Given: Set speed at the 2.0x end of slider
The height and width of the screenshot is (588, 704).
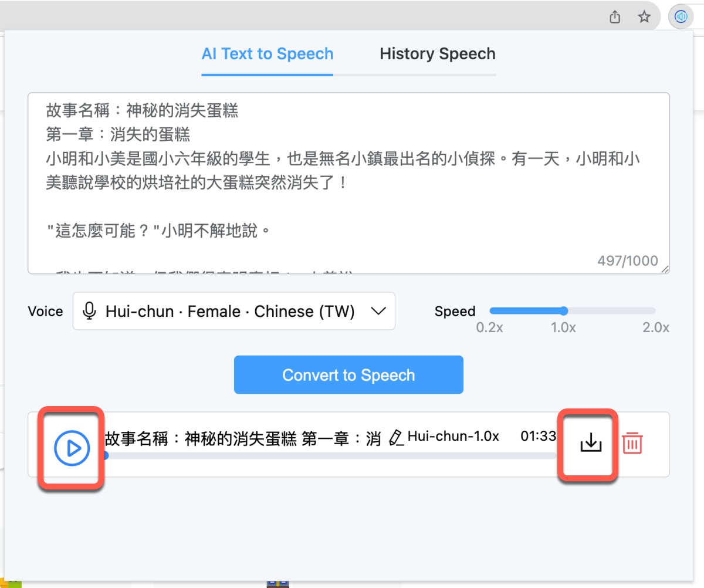Looking at the screenshot, I should tap(655, 311).
